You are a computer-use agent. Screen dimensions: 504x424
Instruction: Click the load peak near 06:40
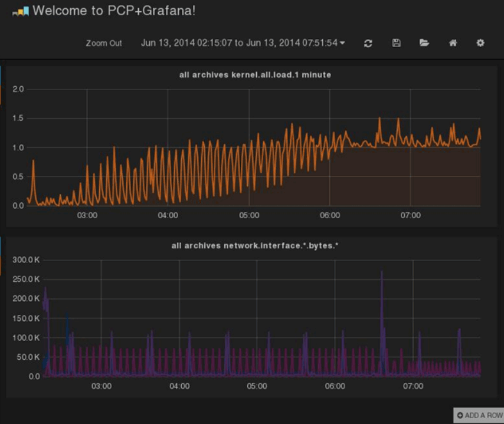[379, 119]
